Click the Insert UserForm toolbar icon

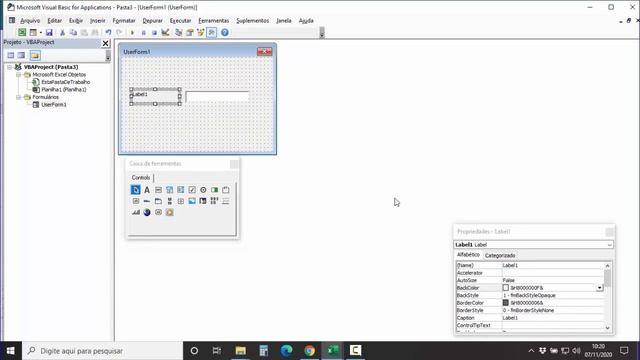[x=33, y=32]
